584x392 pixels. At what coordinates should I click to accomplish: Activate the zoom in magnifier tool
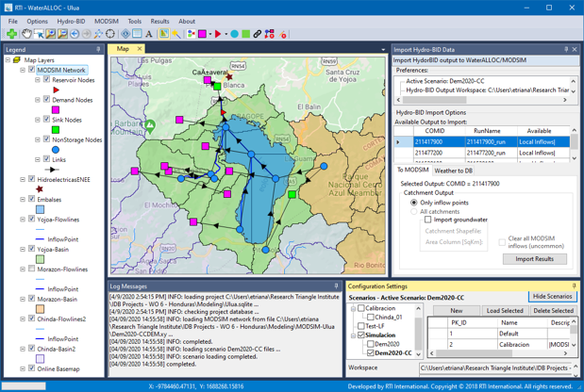pos(51,34)
